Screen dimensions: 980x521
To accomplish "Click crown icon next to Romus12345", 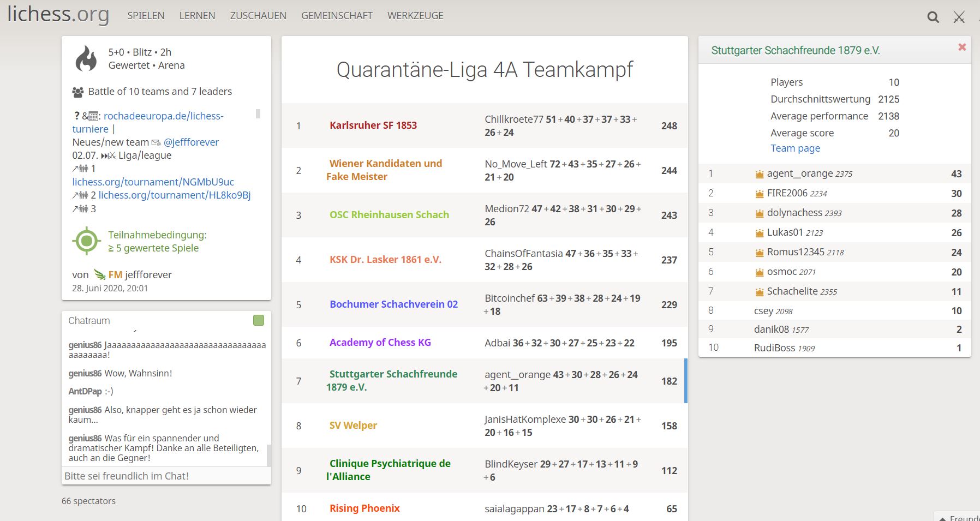I will coord(760,253).
